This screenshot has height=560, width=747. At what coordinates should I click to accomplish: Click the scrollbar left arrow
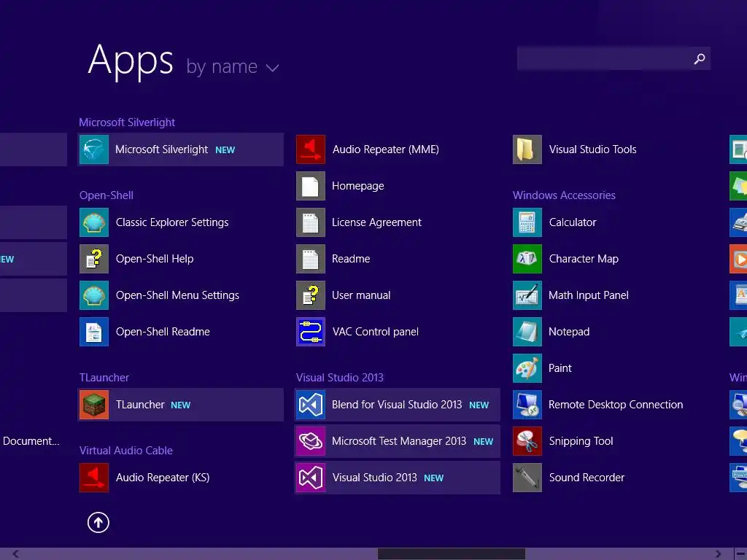16,554
